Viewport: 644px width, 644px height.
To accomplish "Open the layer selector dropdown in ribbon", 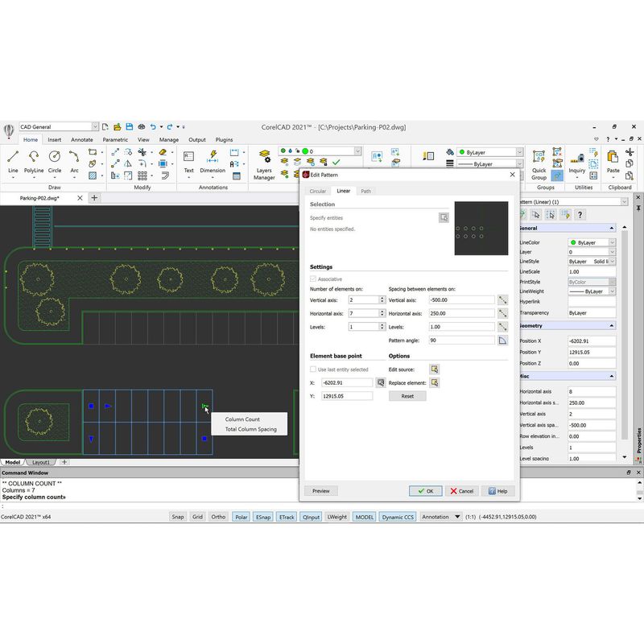I will (357, 151).
